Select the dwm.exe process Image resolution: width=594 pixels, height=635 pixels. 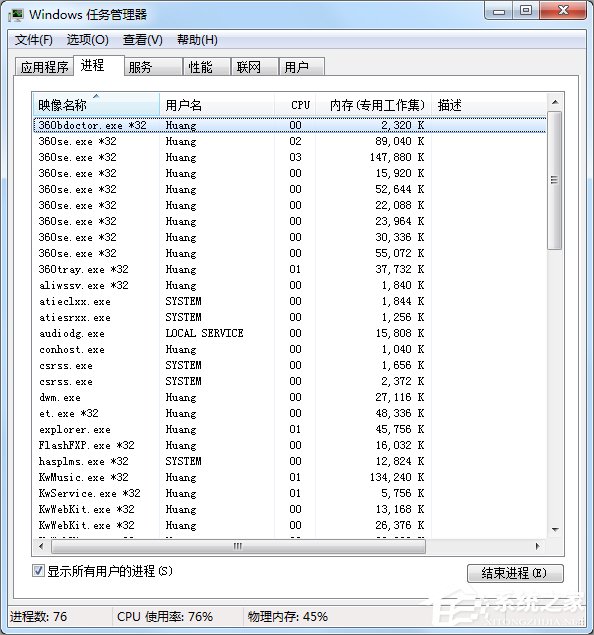point(290,397)
